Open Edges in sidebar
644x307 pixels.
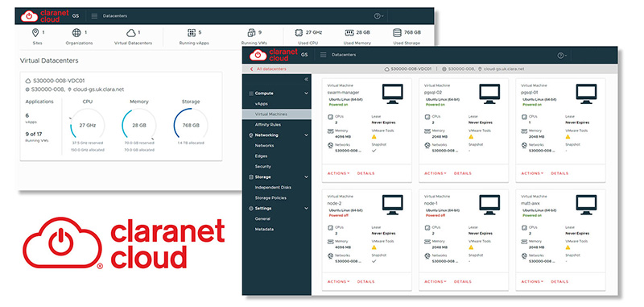point(261,156)
